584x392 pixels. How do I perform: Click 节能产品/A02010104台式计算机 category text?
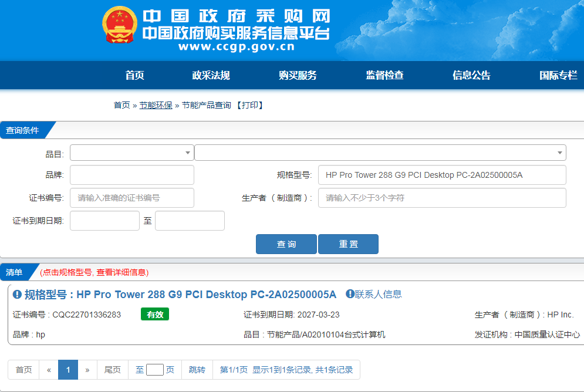pos(326,334)
